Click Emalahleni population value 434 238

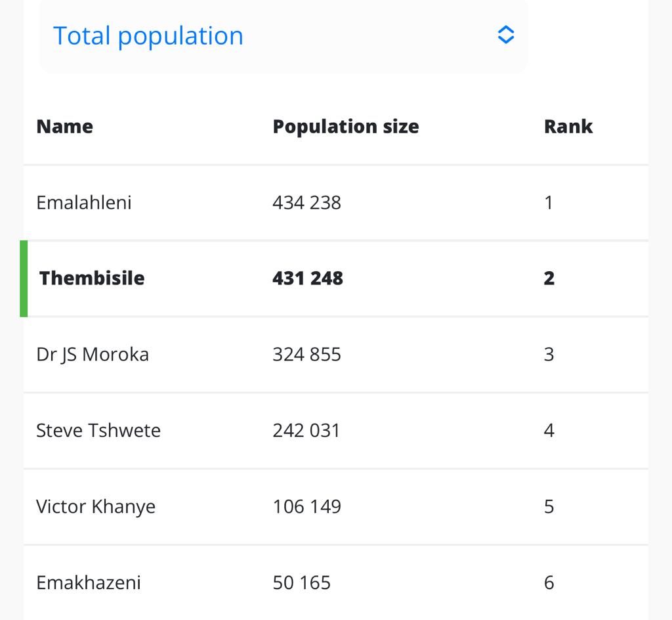click(x=306, y=202)
